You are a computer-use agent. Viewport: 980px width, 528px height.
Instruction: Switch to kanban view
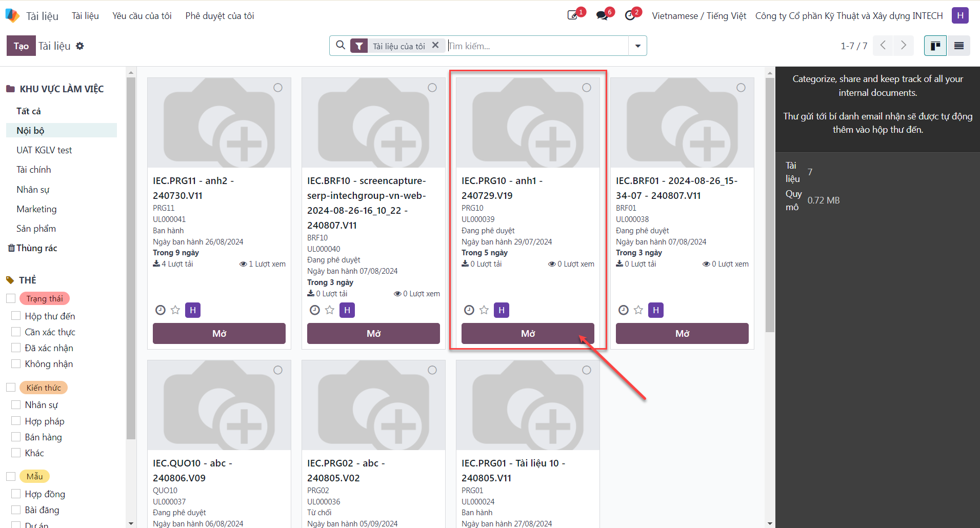click(x=935, y=46)
